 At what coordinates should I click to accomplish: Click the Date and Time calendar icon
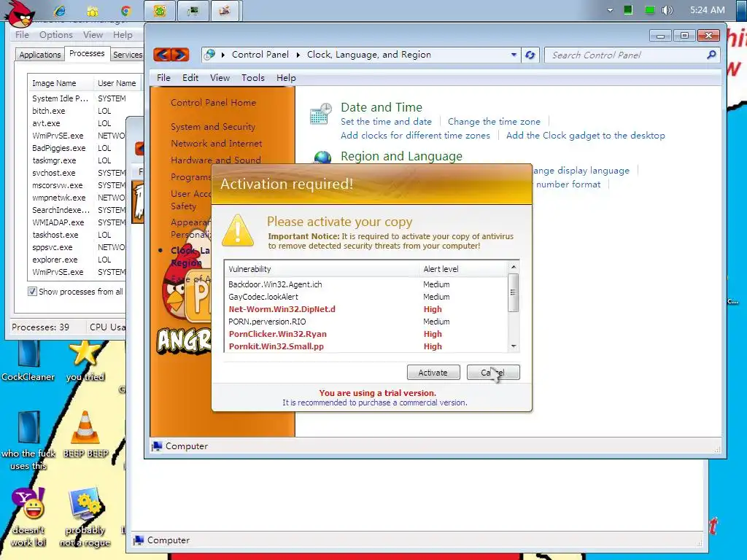click(321, 114)
